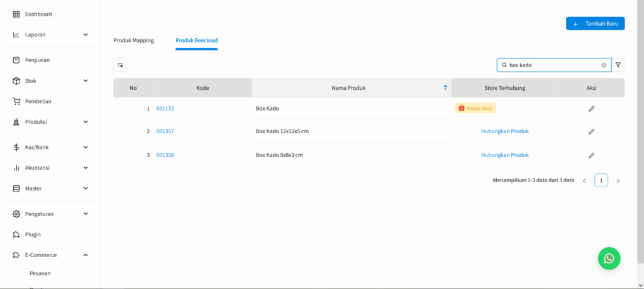Expand the Produksi menu chevron

[86, 122]
